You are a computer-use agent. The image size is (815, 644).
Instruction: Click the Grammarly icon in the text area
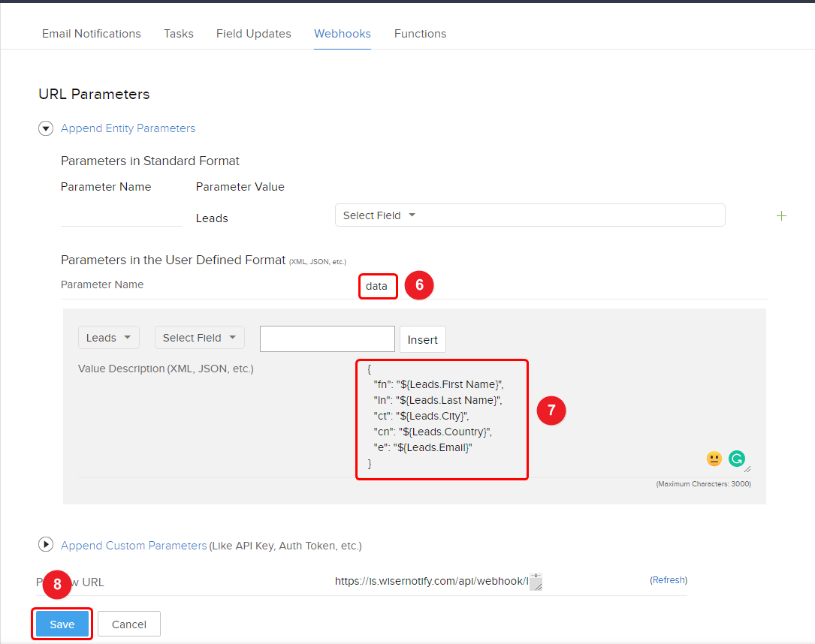[737, 459]
